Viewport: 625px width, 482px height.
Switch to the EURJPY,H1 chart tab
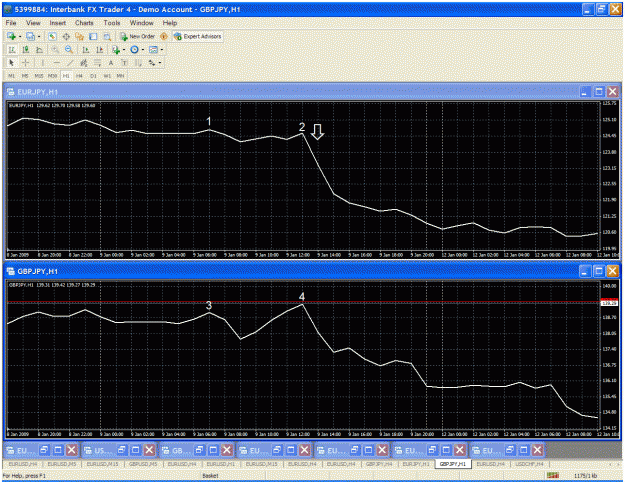[x=416, y=464]
